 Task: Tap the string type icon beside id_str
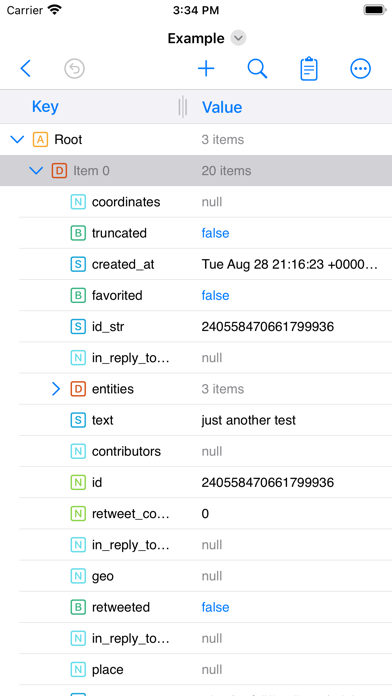click(x=78, y=327)
